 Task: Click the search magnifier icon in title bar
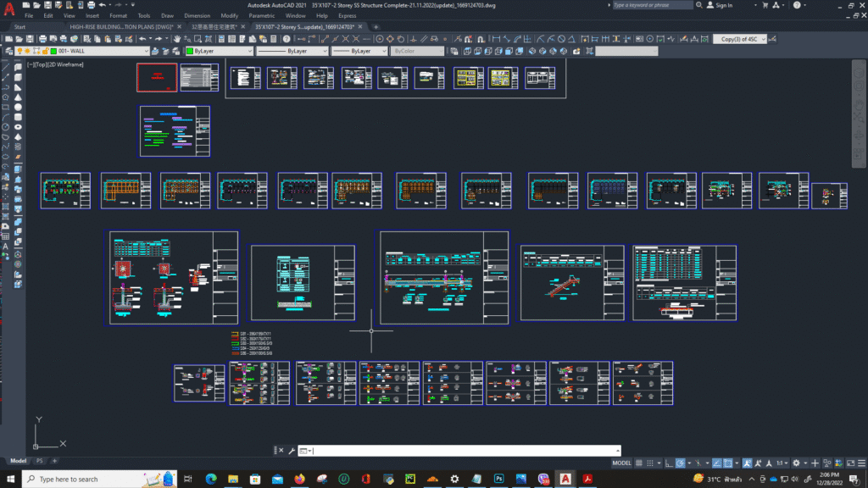point(699,5)
